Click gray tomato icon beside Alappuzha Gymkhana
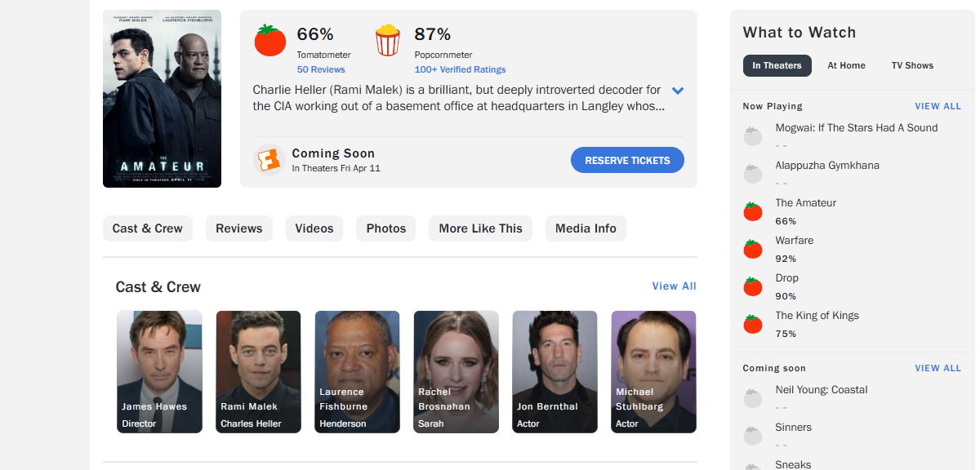 coord(753,174)
